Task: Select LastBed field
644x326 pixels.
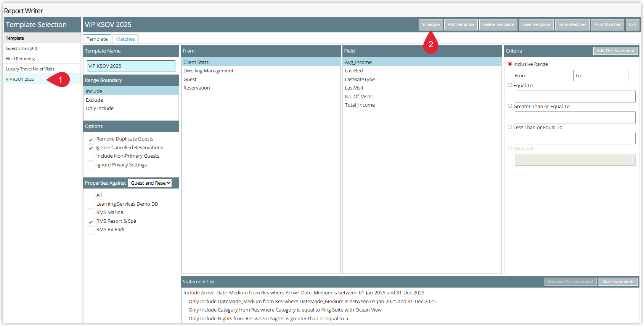Action: point(422,71)
